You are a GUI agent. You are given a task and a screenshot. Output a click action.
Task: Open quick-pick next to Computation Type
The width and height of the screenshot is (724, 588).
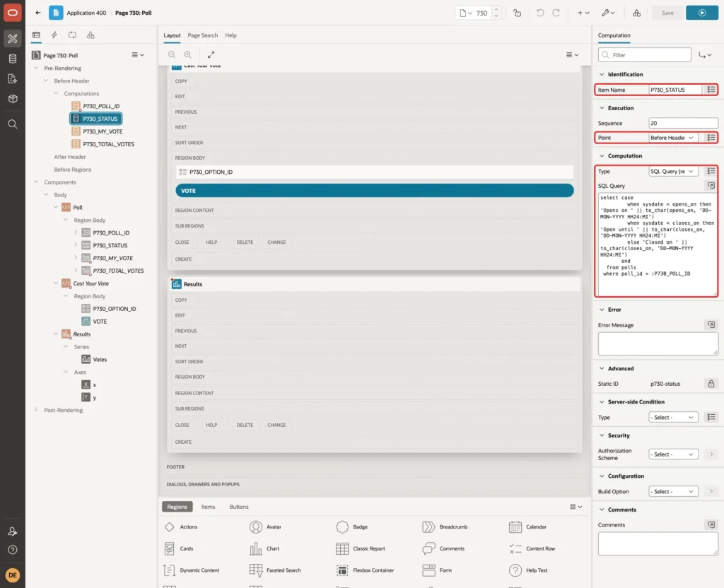pyautogui.click(x=711, y=171)
